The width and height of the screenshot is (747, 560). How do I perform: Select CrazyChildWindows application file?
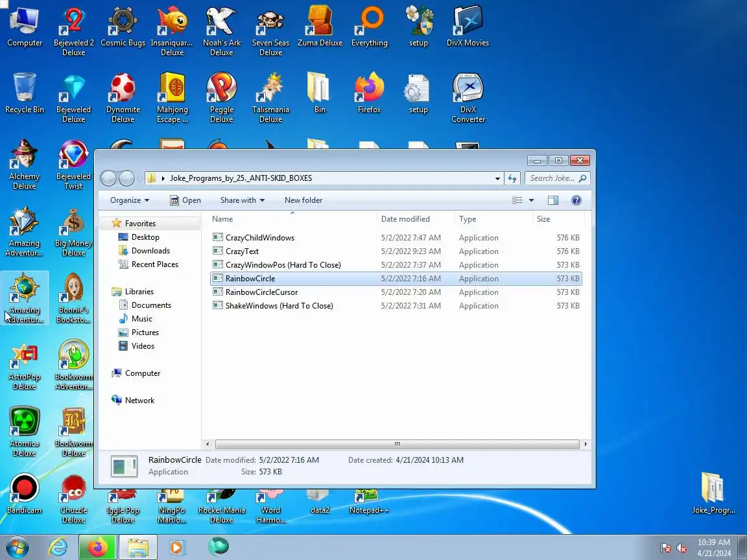pyautogui.click(x=396, y=238)
